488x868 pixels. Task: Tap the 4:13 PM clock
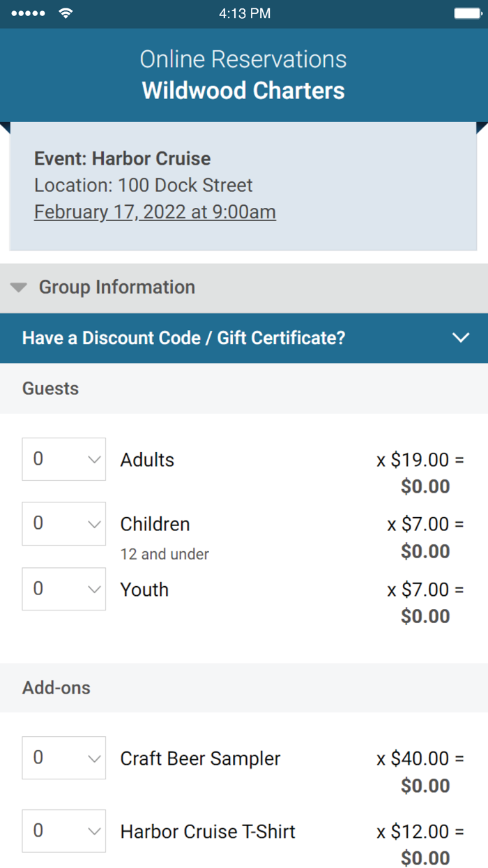(x=244, y=13)
